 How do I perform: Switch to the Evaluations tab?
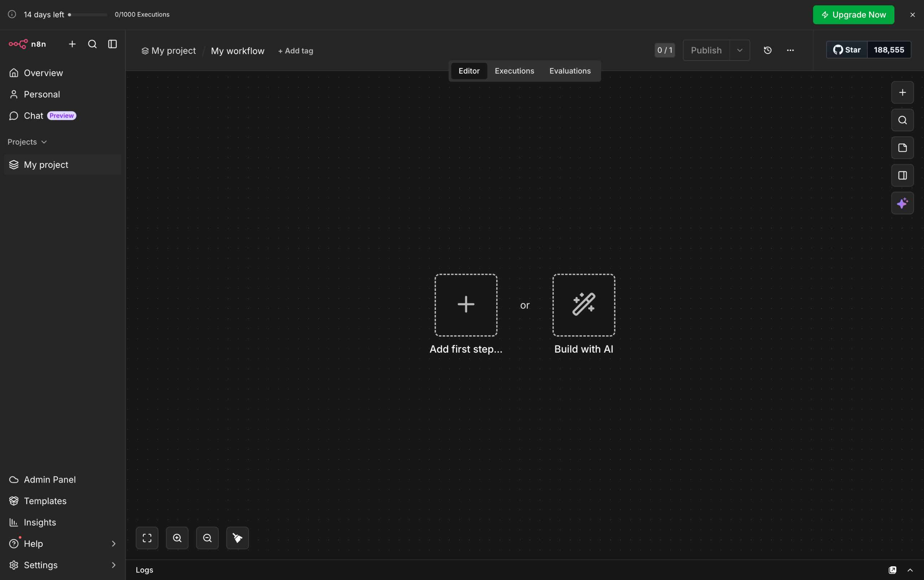pos(570,71)
